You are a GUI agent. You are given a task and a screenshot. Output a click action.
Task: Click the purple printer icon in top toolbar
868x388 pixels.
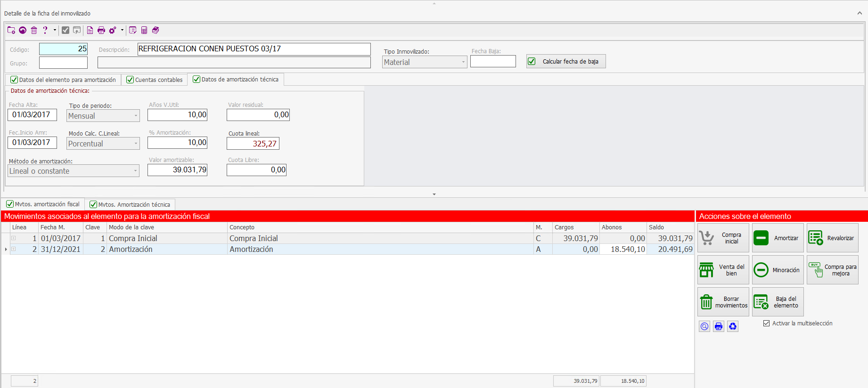pyautogui.click(x=101, y=30)
